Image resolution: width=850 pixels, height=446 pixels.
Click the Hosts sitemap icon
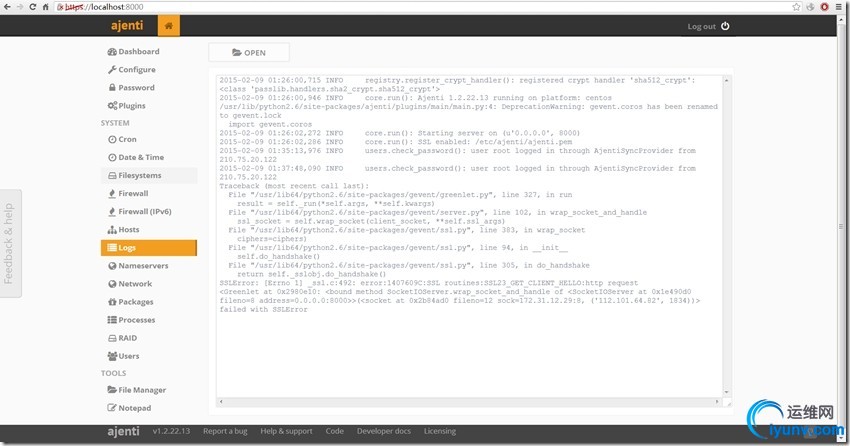pyautogui.click(x=112, y=230)
